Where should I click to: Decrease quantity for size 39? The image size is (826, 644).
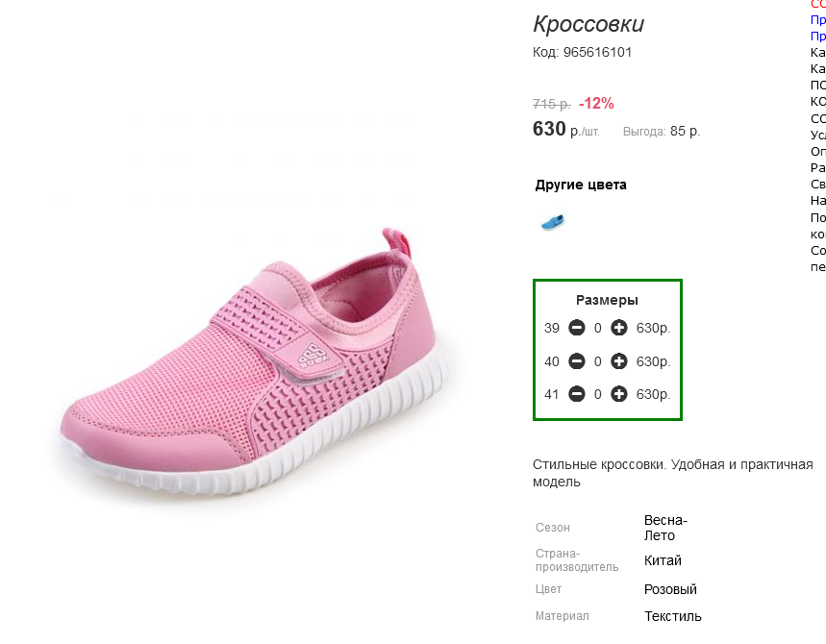pos(577,328)
